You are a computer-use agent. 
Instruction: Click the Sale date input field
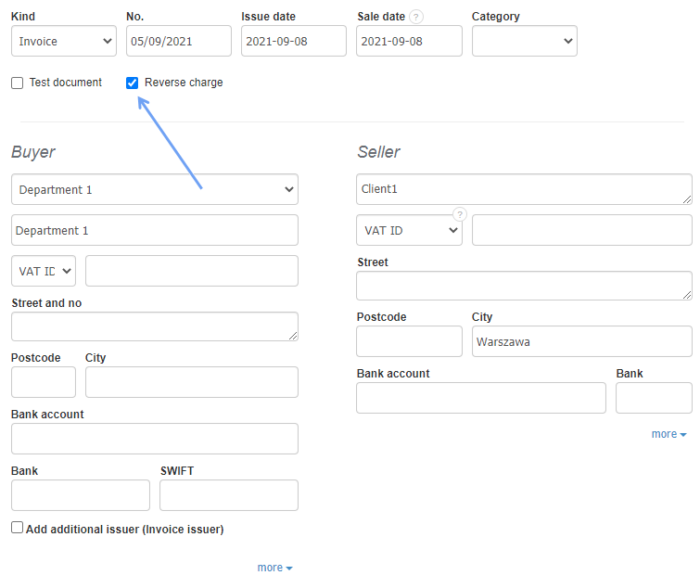409,41
